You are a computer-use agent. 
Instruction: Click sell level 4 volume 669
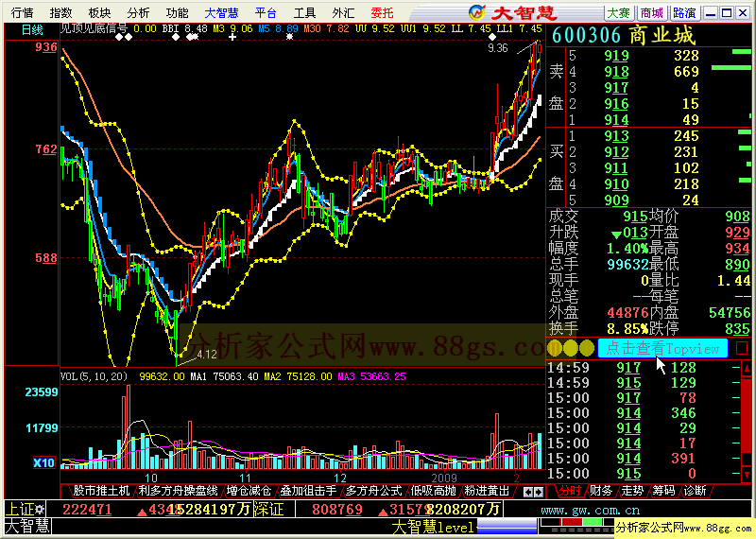tap(686, 72)
